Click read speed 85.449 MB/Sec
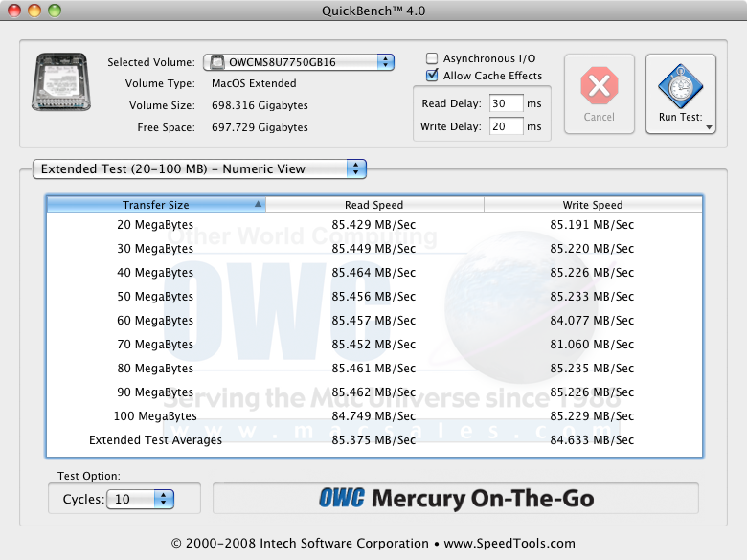Image resolution: width=747 pixels, height=560 pixels. coord(373,249)
